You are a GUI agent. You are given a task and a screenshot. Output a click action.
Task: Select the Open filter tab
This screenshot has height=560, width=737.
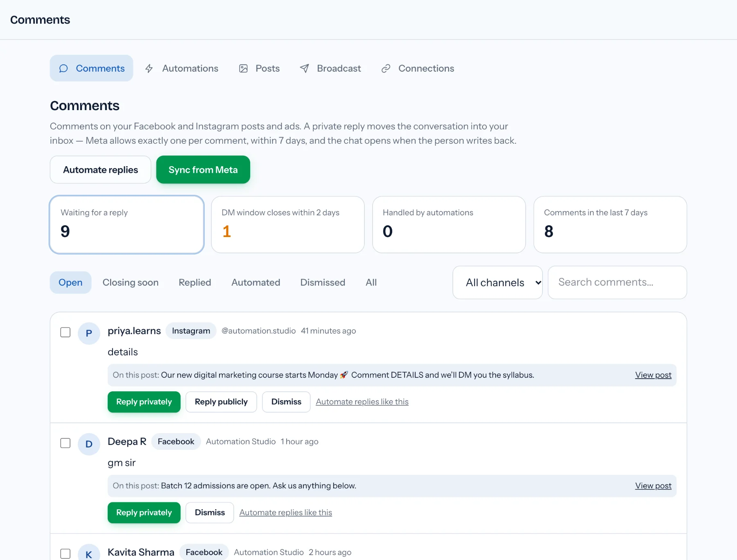pyautogui.click(x=70, y=282)
